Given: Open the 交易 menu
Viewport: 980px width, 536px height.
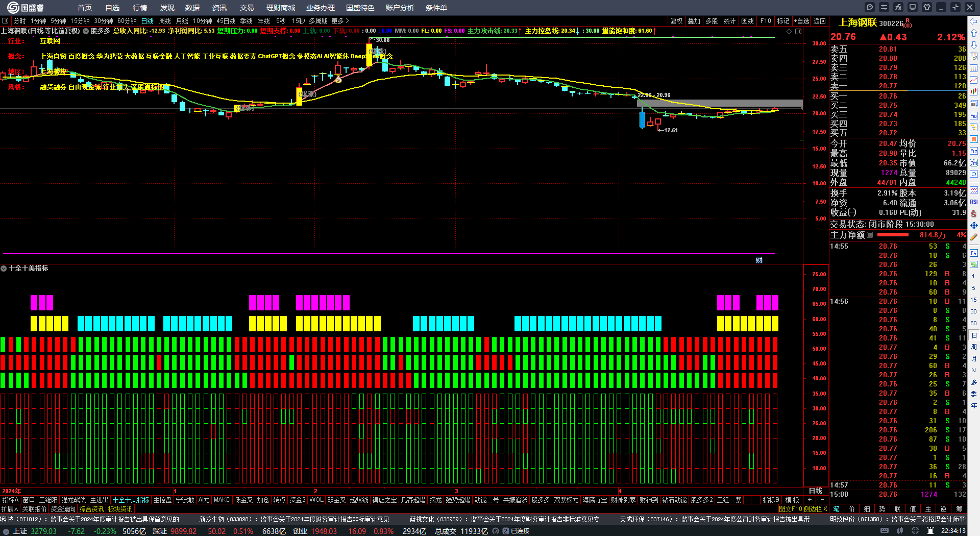Looking at the screenshot, I should (x=247, y=8).
